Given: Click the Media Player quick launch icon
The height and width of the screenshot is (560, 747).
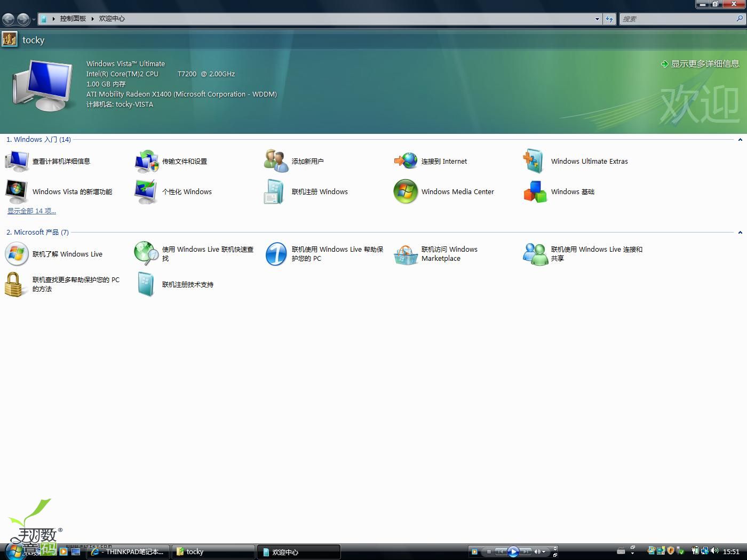Looking at the screenshot, I should coord(63,551).
